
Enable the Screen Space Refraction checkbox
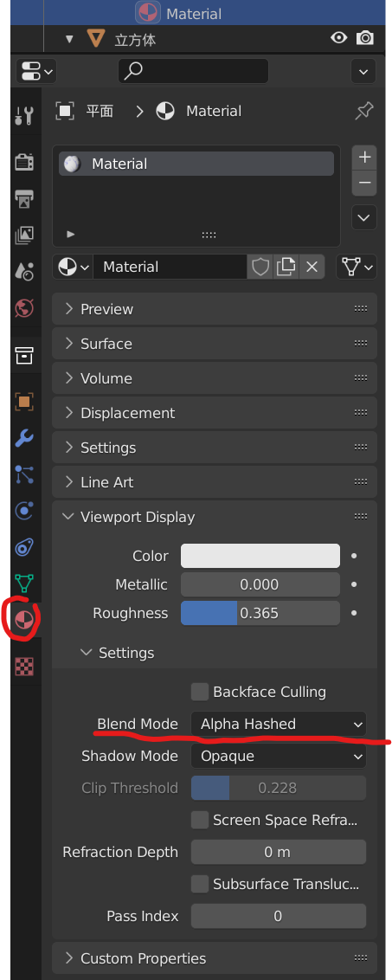click(x=200, y=820)
